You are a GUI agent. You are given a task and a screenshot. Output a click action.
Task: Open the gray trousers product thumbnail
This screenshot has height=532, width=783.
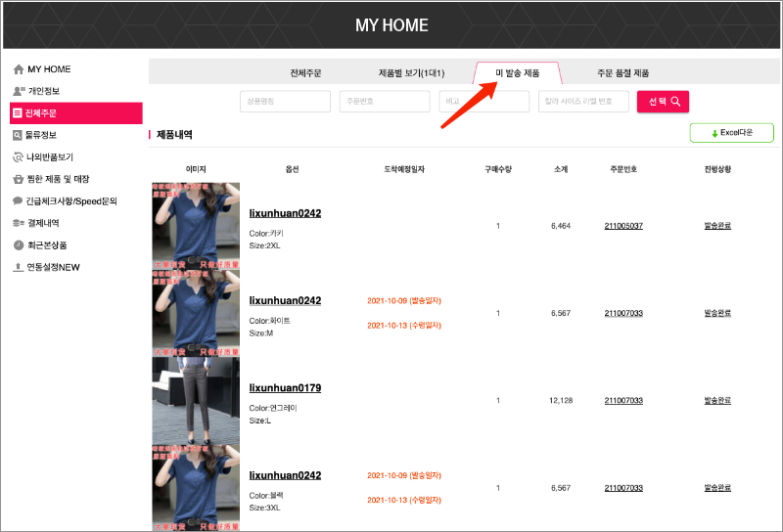pyautogui.click(x=196, y=401)
